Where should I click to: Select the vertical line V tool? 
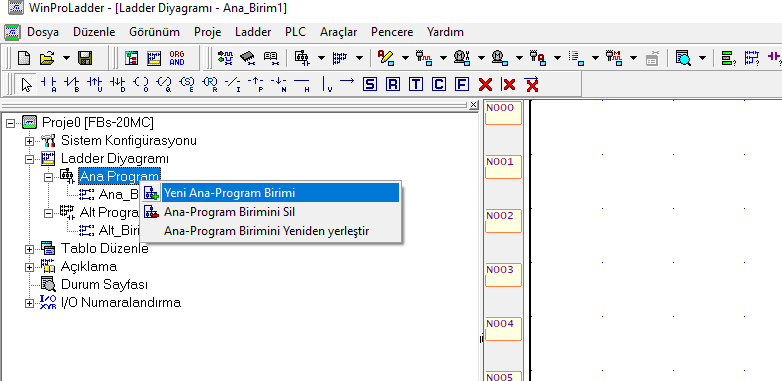(x=326, y=84)
